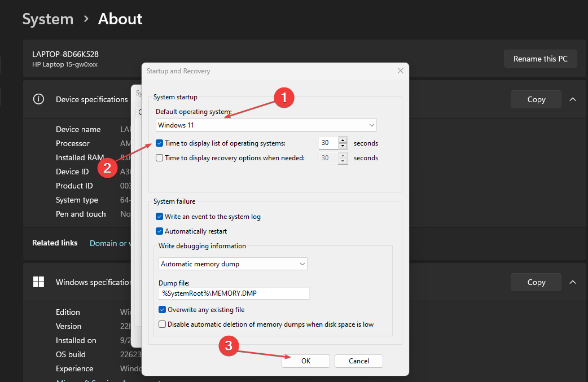Click the Rename this PC button
The image size is (588, 382).
pos(540,59)
